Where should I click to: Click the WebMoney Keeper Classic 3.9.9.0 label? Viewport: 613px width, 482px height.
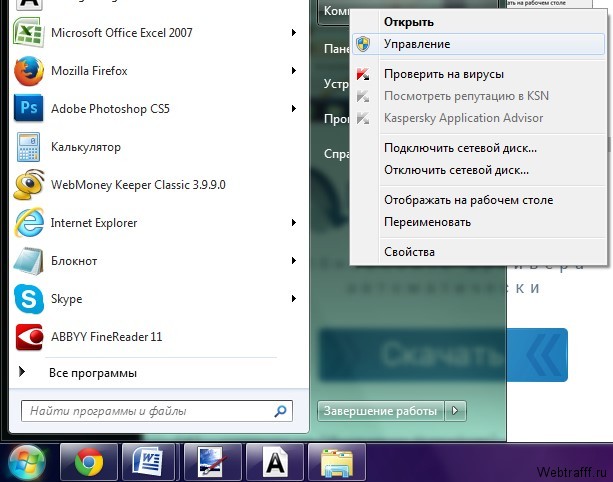tap(138, 185)
